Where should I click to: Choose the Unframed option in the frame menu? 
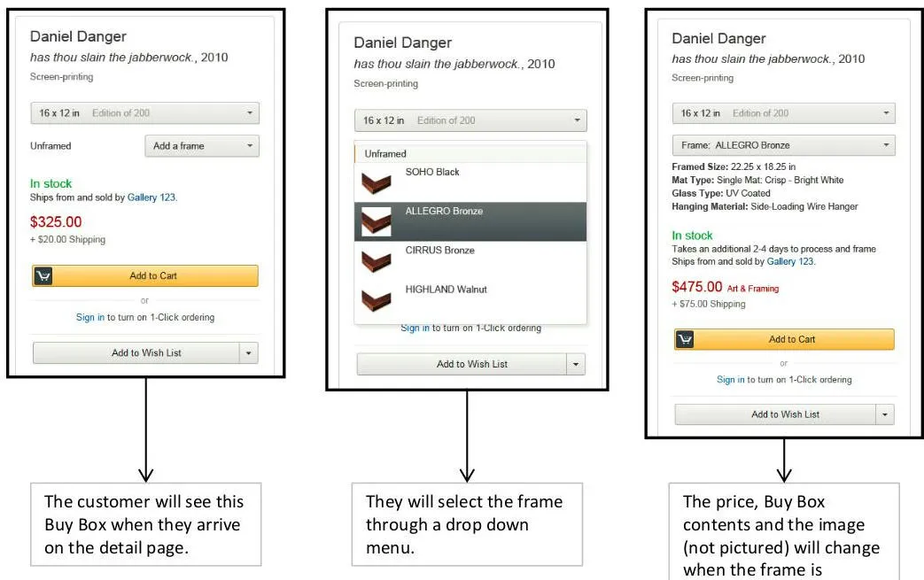click(x=385, y=154)
